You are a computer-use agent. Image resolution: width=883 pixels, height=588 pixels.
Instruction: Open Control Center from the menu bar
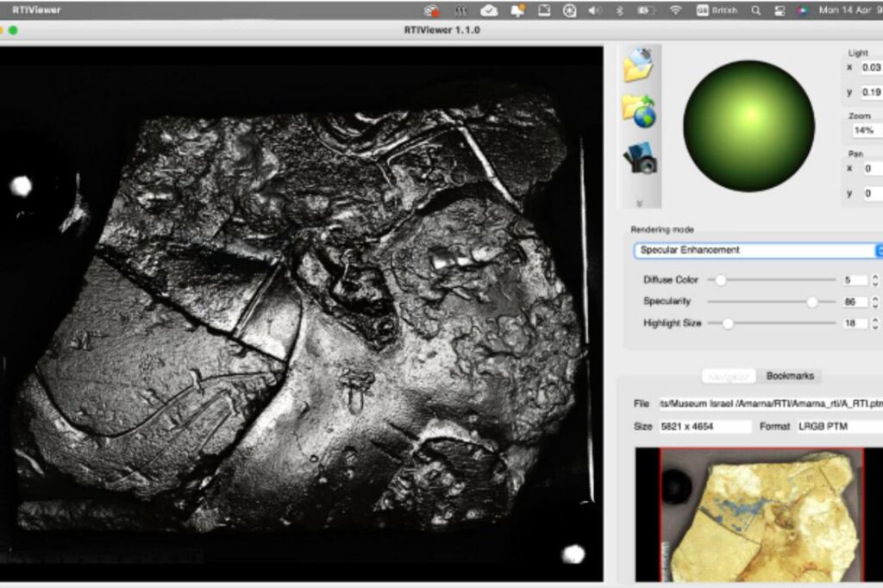click(x=780, y=10)
